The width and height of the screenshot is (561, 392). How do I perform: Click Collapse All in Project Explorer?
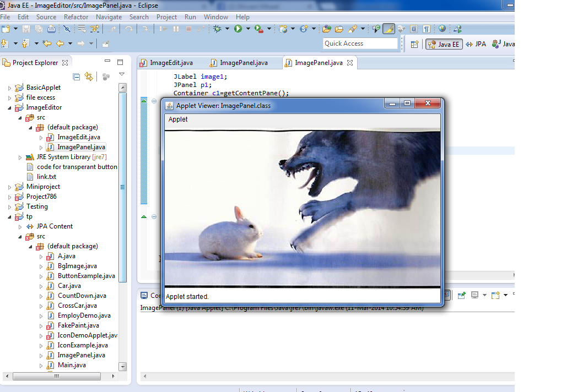click(76, 77)
